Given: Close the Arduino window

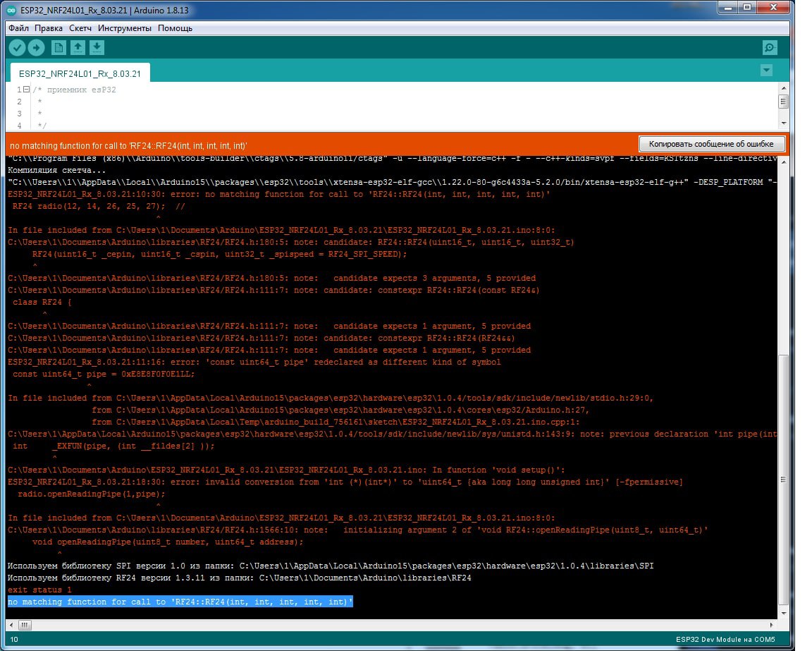Looking at the screenshot, I should click(773, 8).
